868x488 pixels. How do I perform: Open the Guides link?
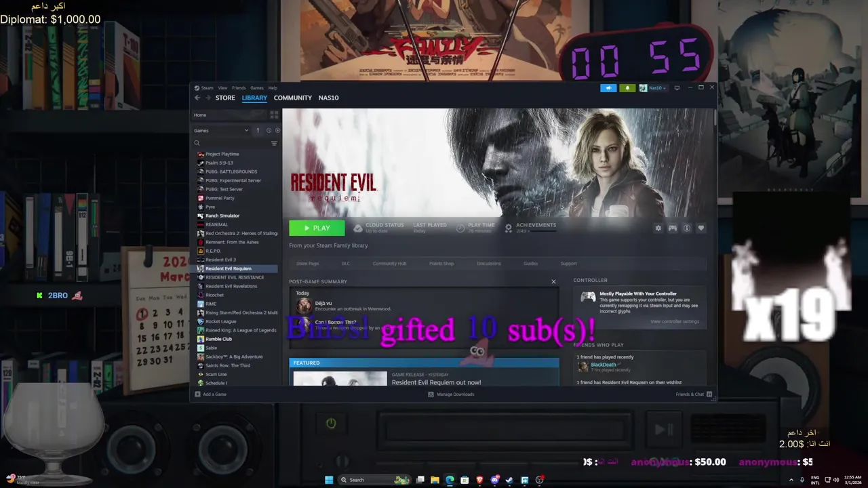(x=530, y=264)
